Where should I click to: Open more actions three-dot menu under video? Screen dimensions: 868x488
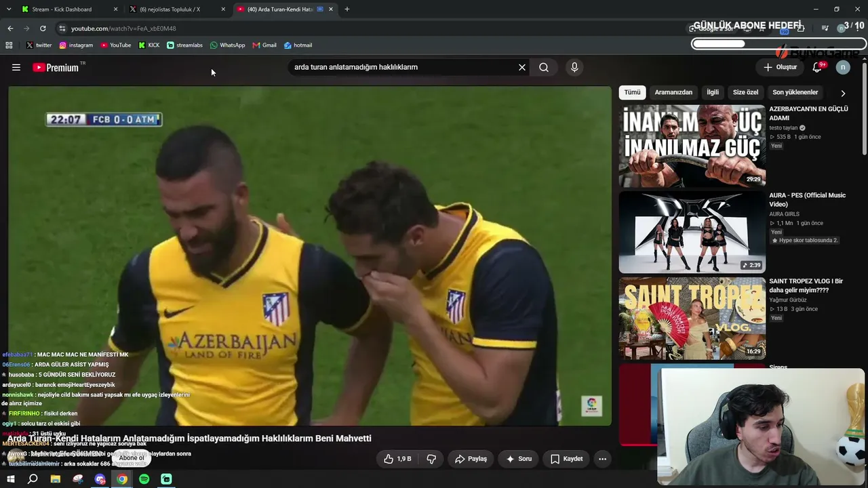coord(602,459)
